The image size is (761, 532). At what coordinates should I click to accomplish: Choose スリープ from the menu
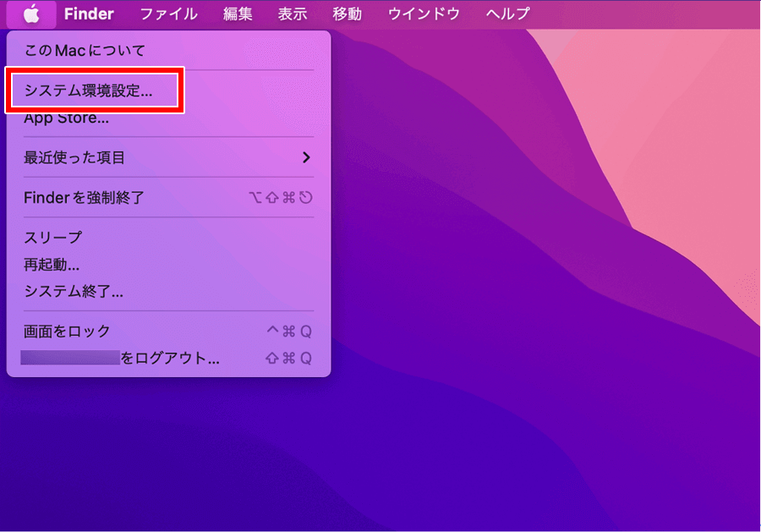pos(168,238)
